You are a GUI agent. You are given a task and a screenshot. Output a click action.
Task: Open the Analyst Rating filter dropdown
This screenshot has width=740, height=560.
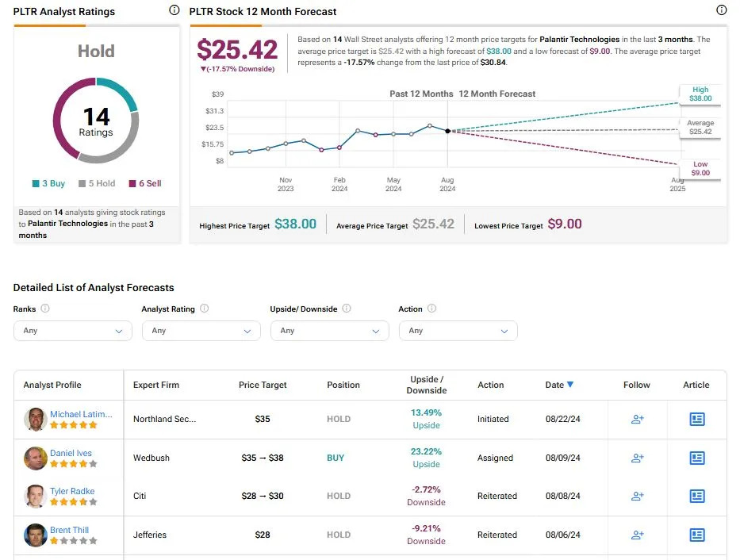(201, 331)
